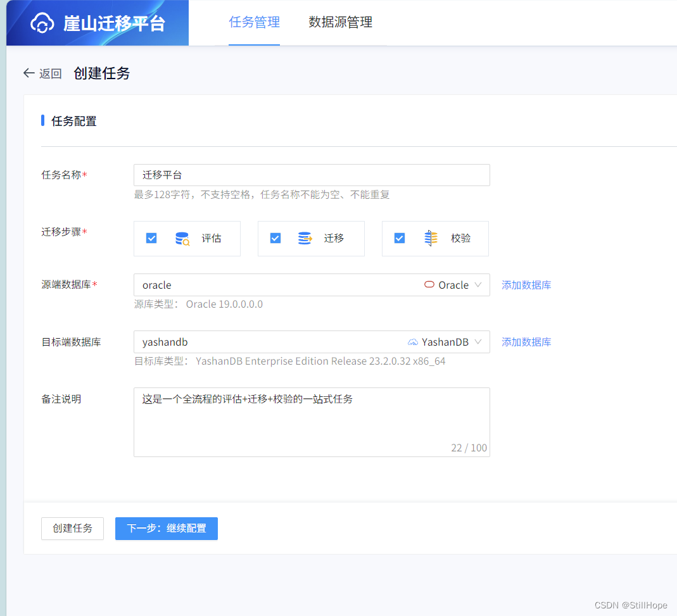Click the 返回 link
The width and height of the screenshot is (677, 616).
51,73
